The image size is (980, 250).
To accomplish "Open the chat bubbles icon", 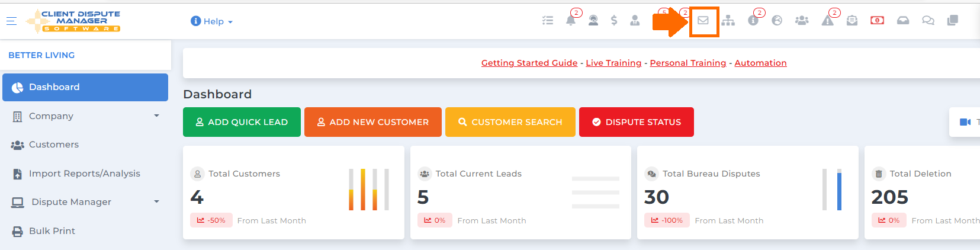I will [928, 21].
